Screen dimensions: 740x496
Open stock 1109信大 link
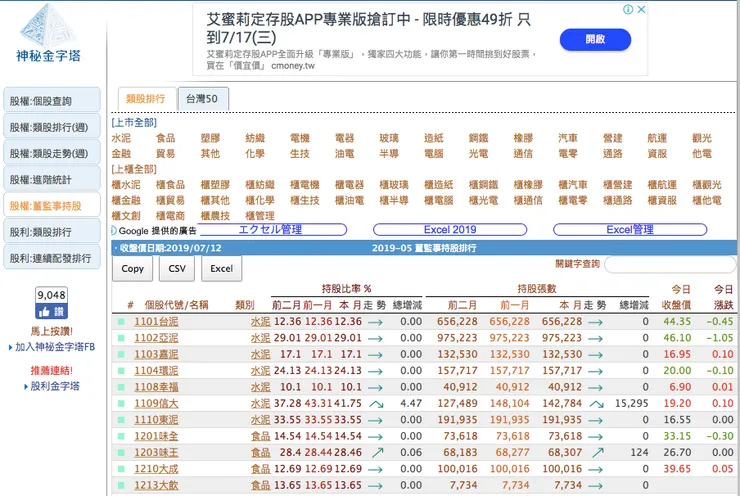(156, 404)
